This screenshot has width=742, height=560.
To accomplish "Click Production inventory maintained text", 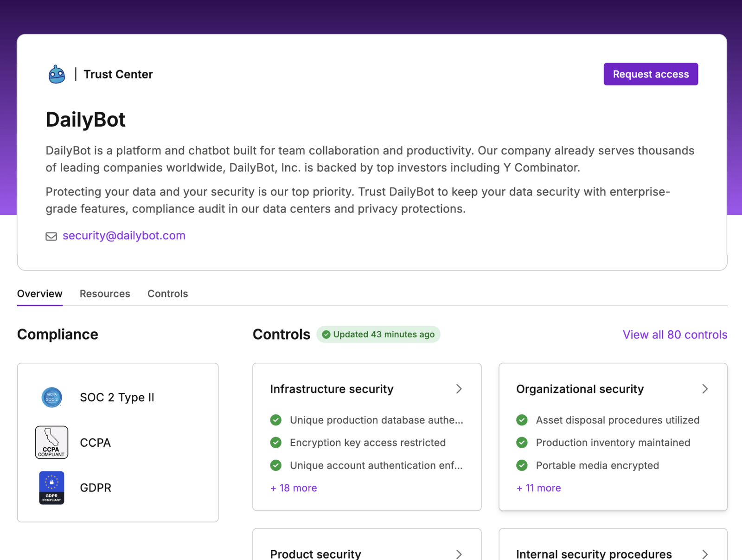I will click(613, 443).
